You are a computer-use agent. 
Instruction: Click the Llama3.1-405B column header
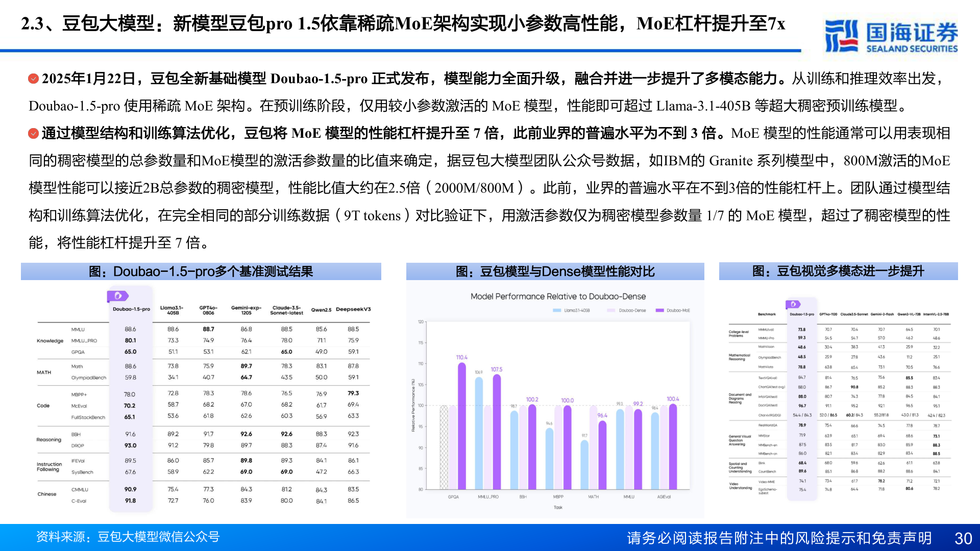(x=172, y=310)
